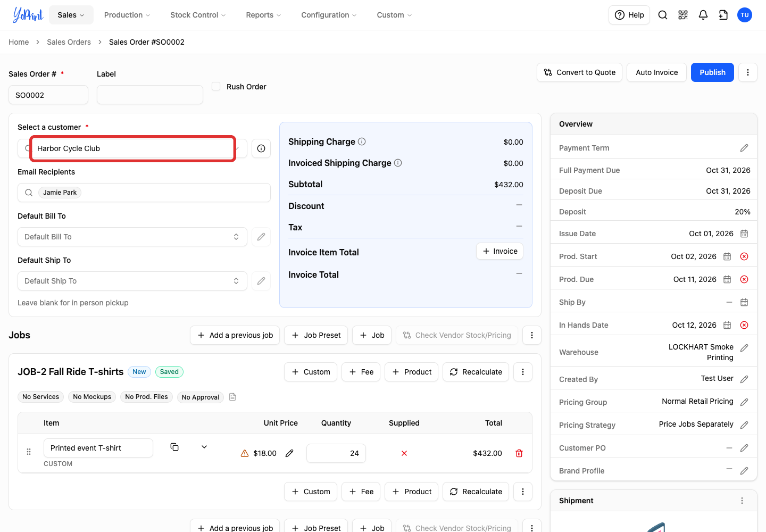Open the notifications bell
This screenshot has height=532, width=766.
(703, 15)
